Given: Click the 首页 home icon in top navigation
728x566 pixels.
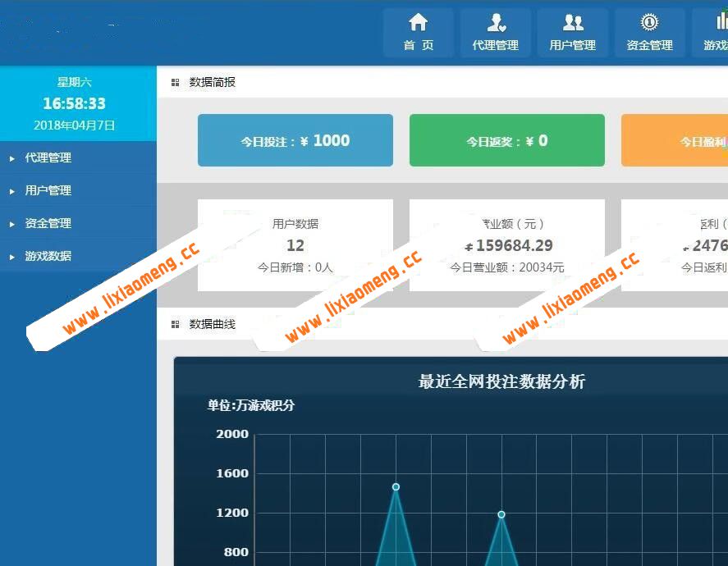Looking at the screenshot, I should click(x=418, y=23).
